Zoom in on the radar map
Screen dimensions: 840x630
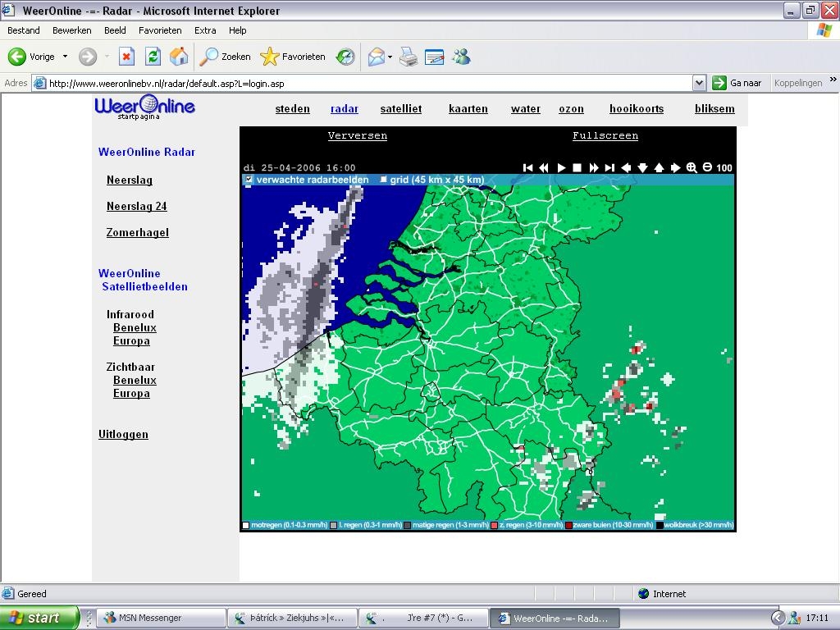tap(692, 167)
